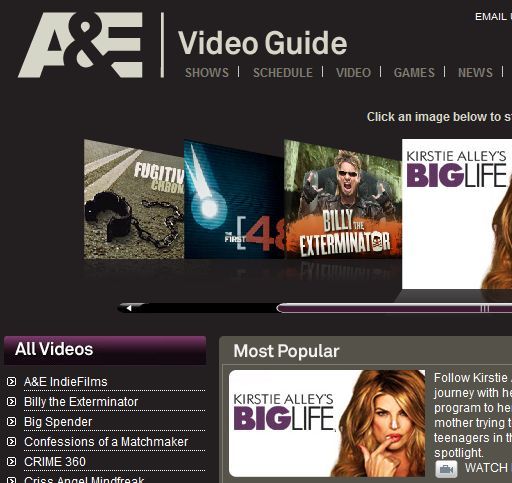Open the Criss Angel Mindfreak link

(x=84, y=480)
